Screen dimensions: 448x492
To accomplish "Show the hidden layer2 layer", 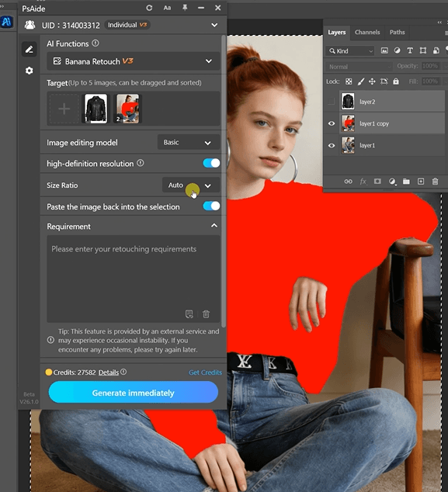I will (332, 102).
